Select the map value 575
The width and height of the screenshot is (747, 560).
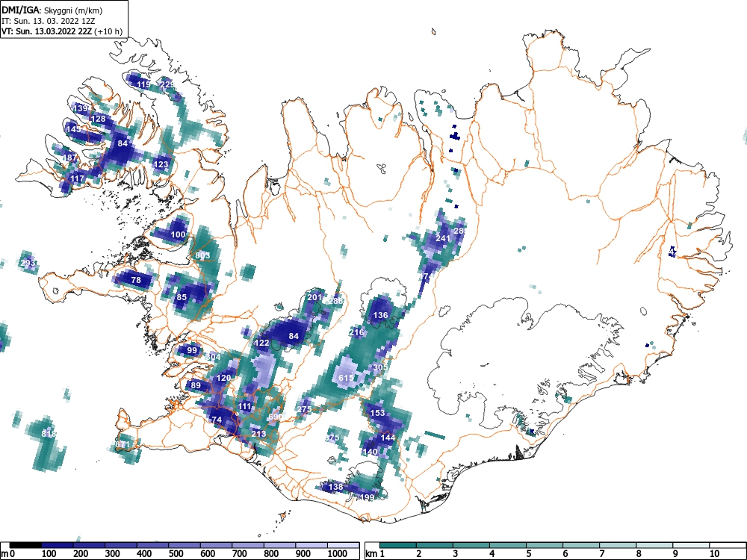[332, 437]
